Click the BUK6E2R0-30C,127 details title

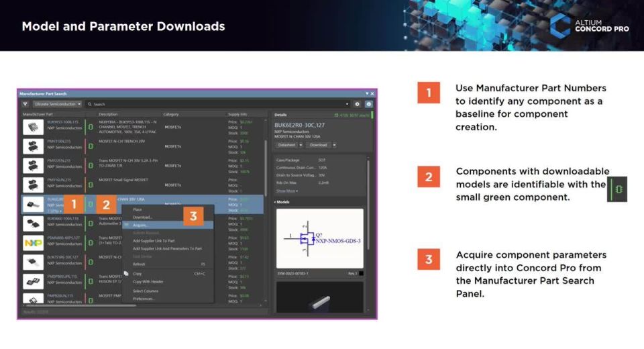(x=299, y=125)
